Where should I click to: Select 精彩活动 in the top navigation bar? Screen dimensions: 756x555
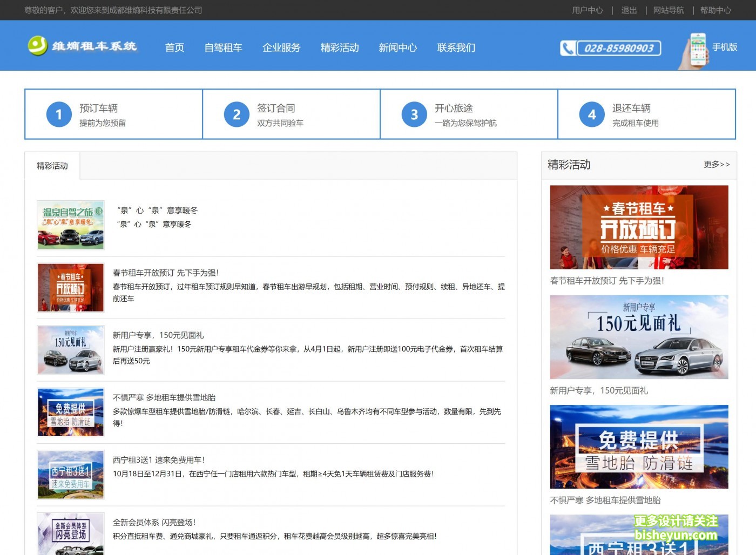pyautogui.click(x=340, y=48)
